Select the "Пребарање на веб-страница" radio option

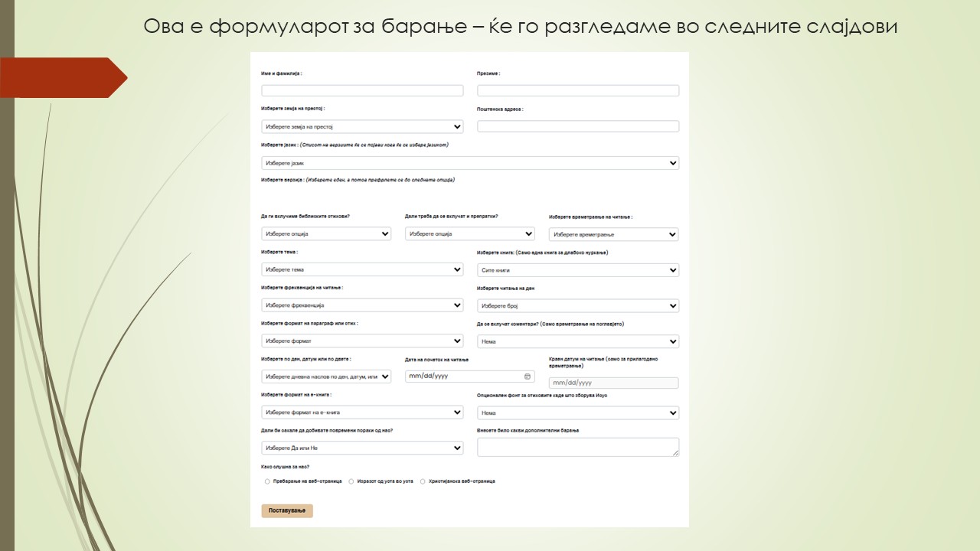coord(266,481)
